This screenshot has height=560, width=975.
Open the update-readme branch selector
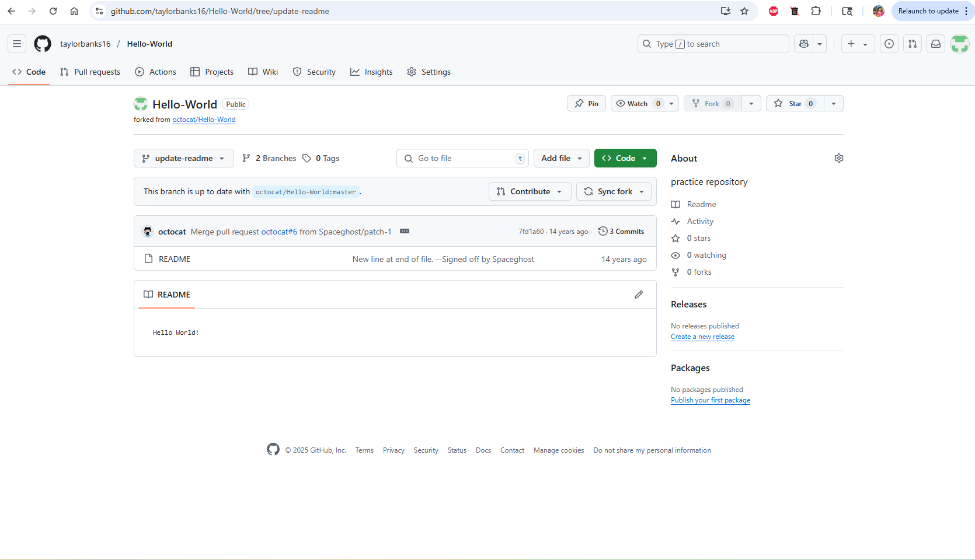click(x=184, y=158)
